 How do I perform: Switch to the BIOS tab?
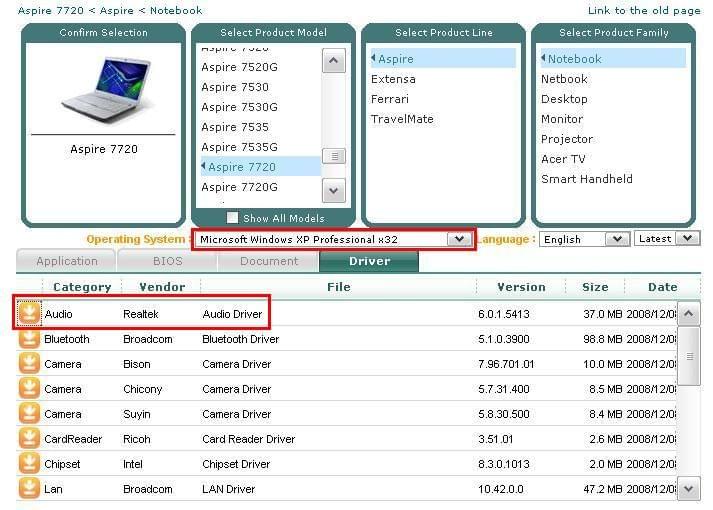coord(167,261)
